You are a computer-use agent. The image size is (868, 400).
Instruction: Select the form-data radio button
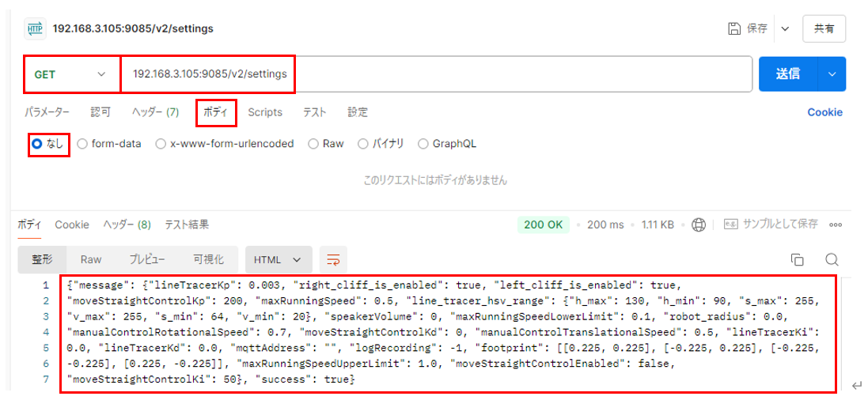82,144
